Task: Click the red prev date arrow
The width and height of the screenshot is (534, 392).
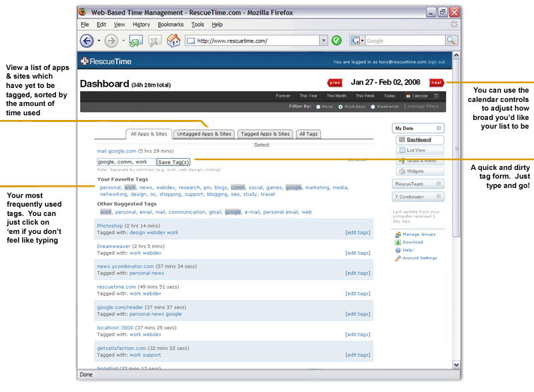Action: click(334, 83)
